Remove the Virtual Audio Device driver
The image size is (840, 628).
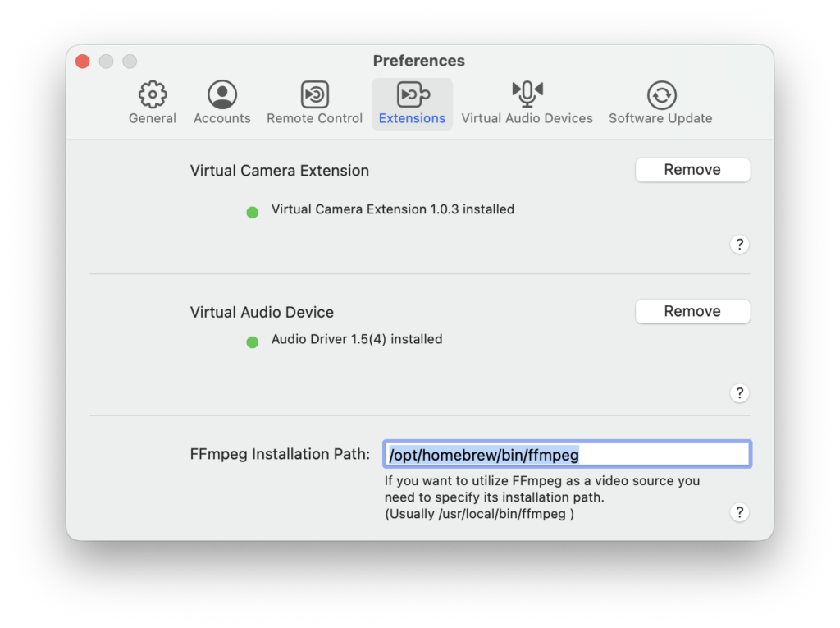pyautogui.click(x=692, y=312)
